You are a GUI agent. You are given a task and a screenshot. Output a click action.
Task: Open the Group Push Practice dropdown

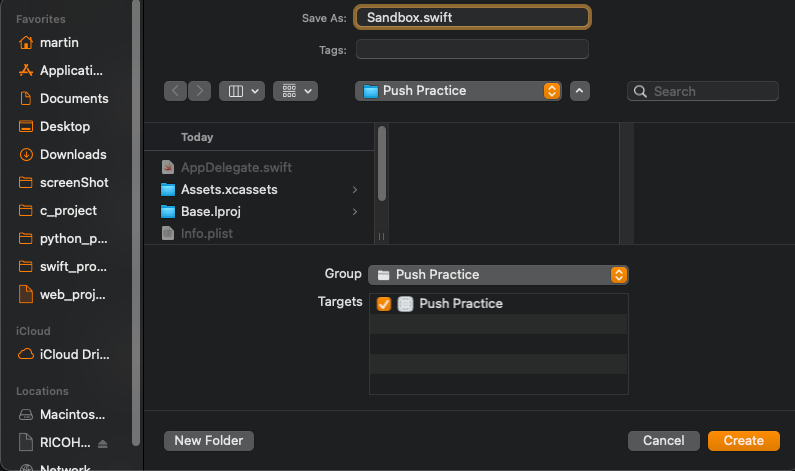498,275
